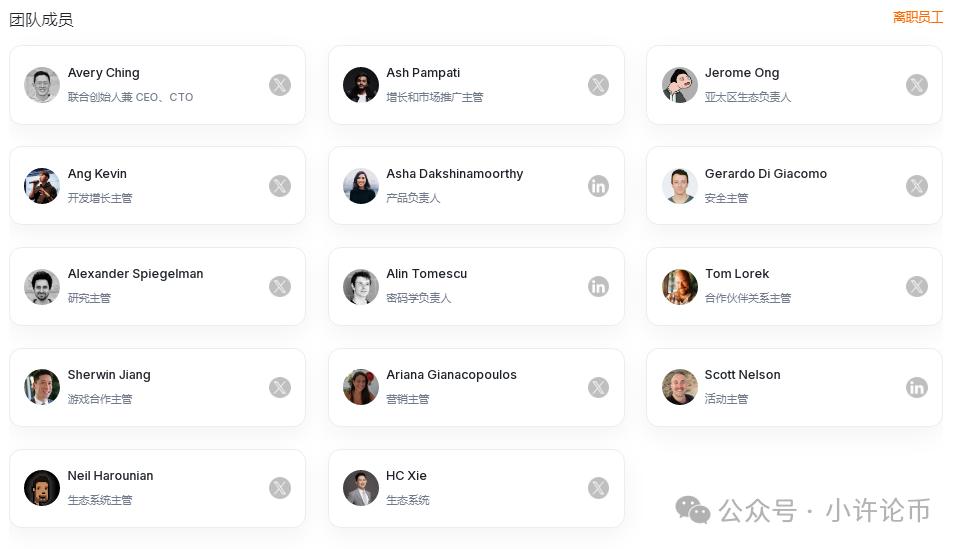Image resolution: width=962 pixels, height=549 pixels.
Task: Open Alin Tomescu's LinkedIn icon
Action: click(598, 287)
